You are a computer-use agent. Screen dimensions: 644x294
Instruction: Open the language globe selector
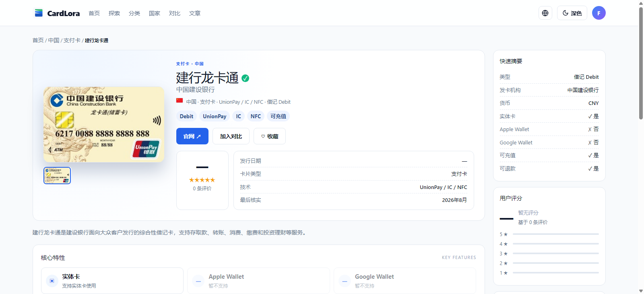tap(545, 13)
